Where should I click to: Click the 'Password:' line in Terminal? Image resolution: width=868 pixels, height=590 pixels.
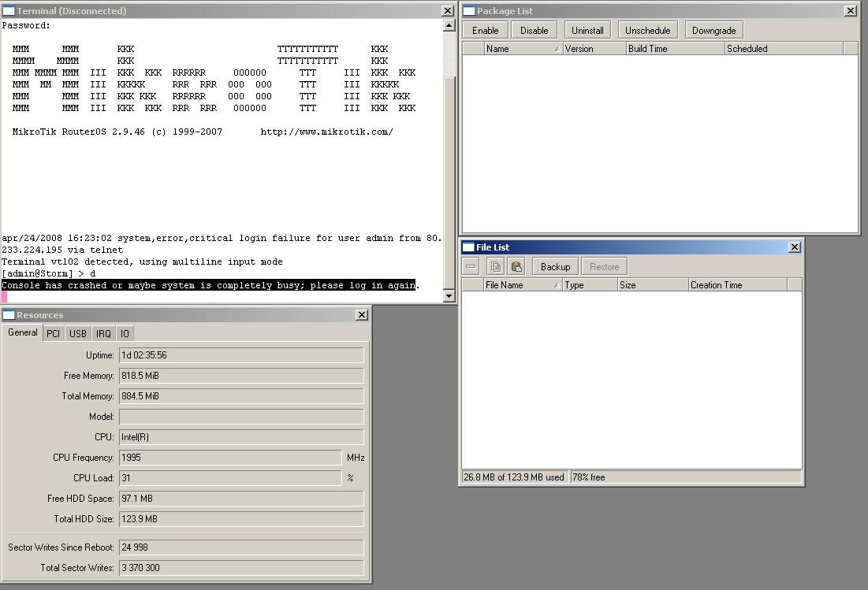pos(26,25)
